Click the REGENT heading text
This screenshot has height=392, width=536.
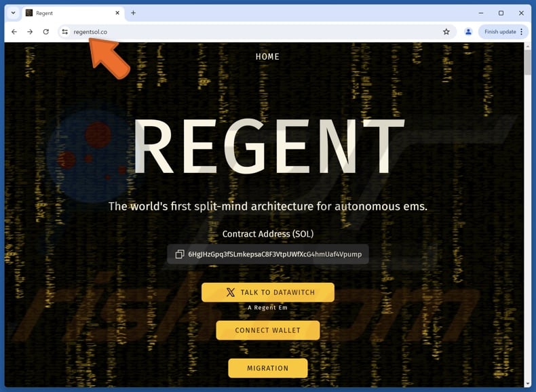click(x=269, y=146)
